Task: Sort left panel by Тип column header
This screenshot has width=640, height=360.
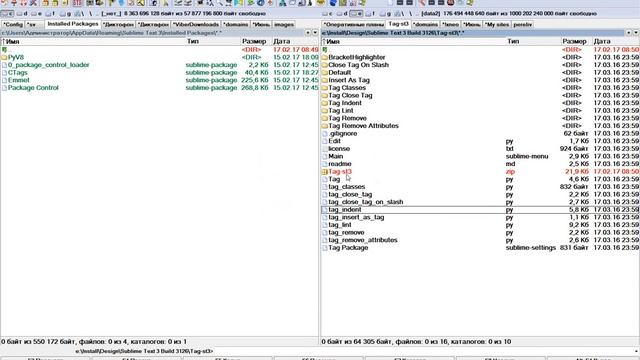Action: [x=213, y=41]
